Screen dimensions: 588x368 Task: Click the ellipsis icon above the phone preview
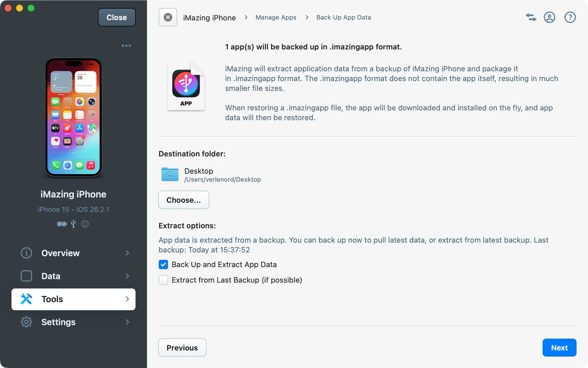(x=126, y=45)
